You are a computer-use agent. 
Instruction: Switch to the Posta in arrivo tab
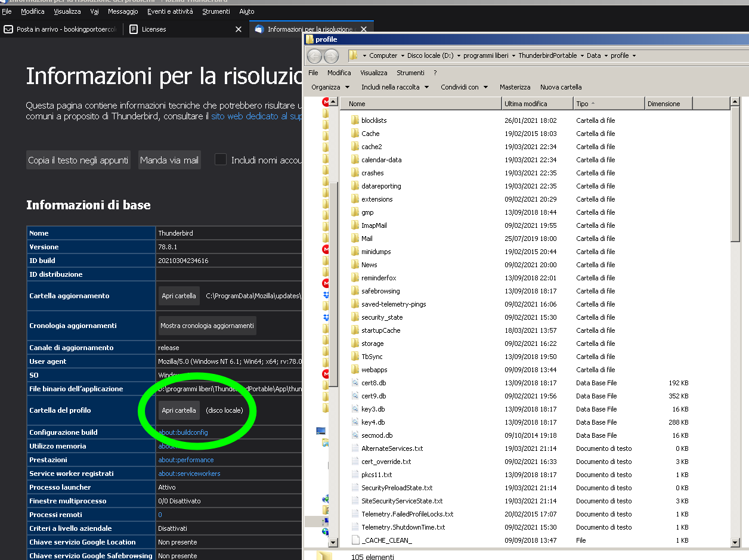[x=63, y=29]
